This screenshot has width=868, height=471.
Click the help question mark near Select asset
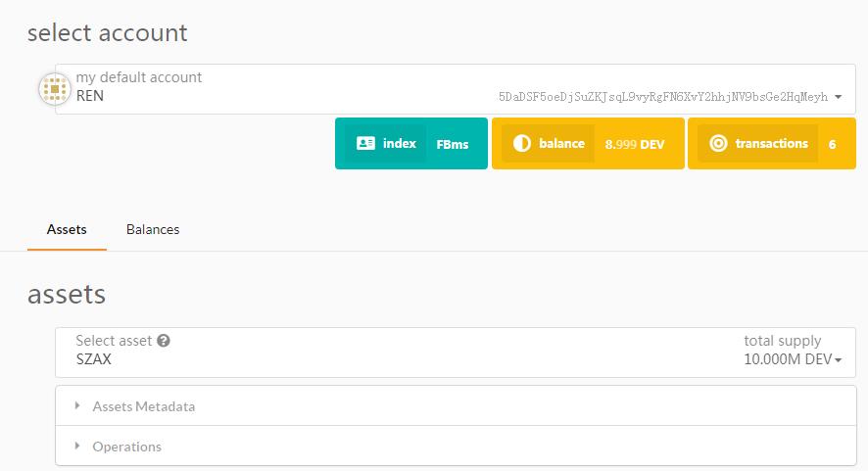[x=164, y=341]
